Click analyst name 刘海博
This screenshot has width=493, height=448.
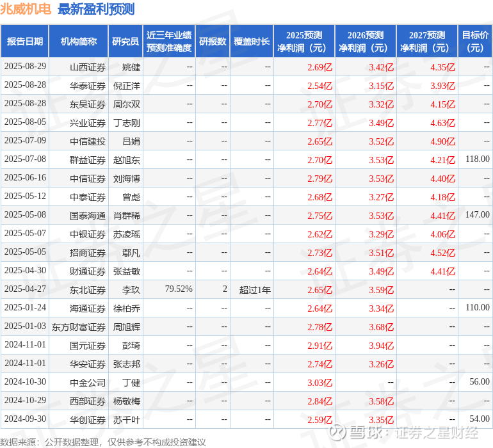pos(126,179)
